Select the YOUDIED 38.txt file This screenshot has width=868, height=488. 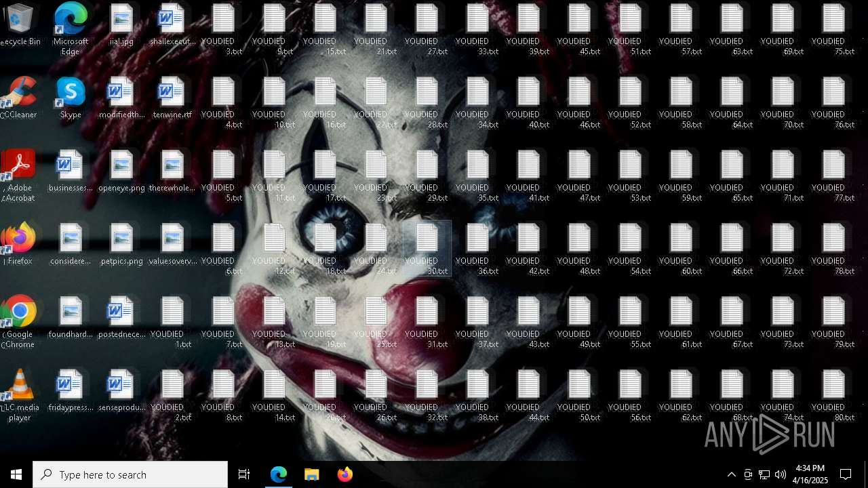(477, 396)
